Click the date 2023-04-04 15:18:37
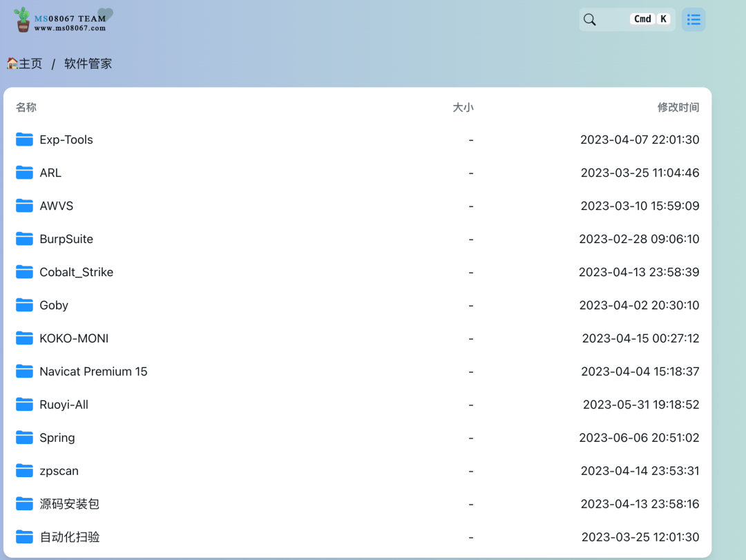This screenshot has width=746, height=560. tap(640, 371)
